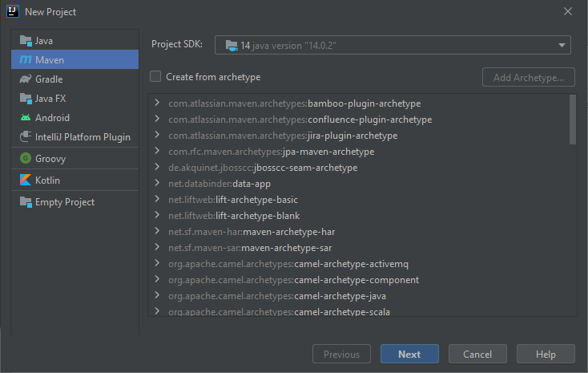Select Android project type label
Viewport: 588px width, 373px height.
(52, 118)
